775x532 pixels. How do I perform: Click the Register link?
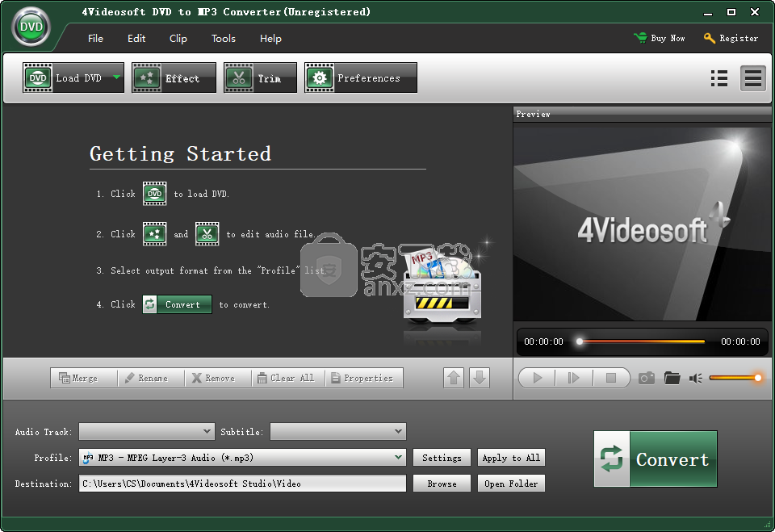(731, 38)
